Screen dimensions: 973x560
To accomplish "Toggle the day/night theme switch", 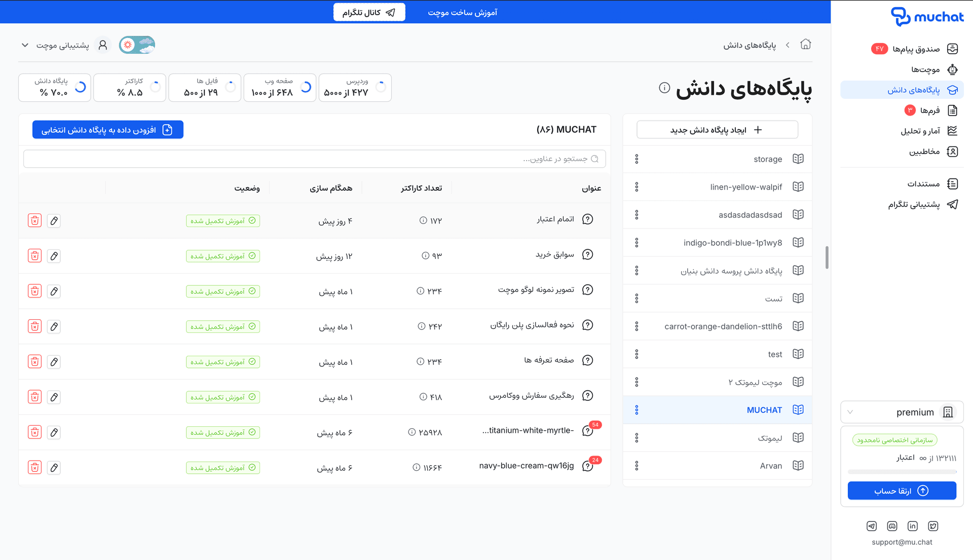I will pos(137,45).
